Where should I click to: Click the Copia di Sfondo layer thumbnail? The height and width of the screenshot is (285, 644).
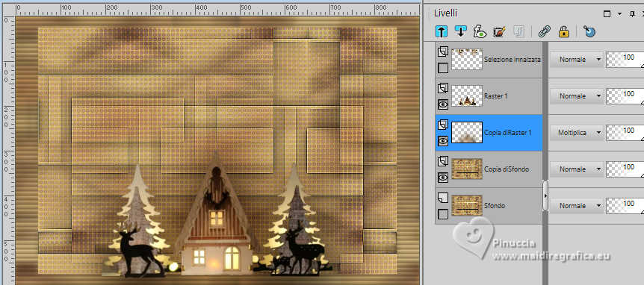point(467,169)
